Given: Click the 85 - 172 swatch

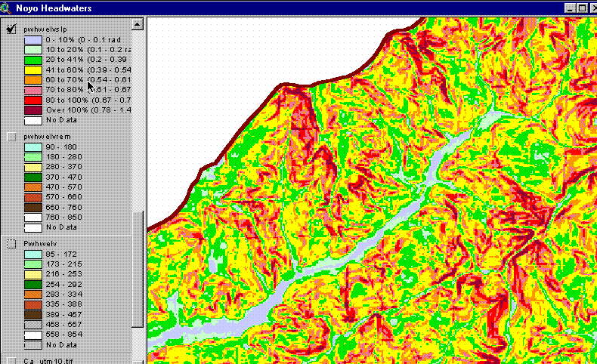Looking at the screenshot, I should tap(33, 254).
